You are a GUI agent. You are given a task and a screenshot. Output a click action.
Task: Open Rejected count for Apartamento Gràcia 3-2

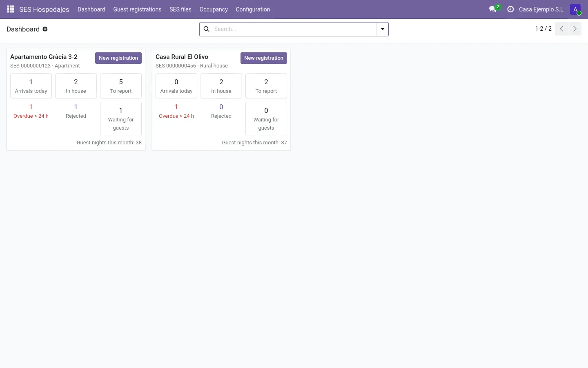[76, 111]
